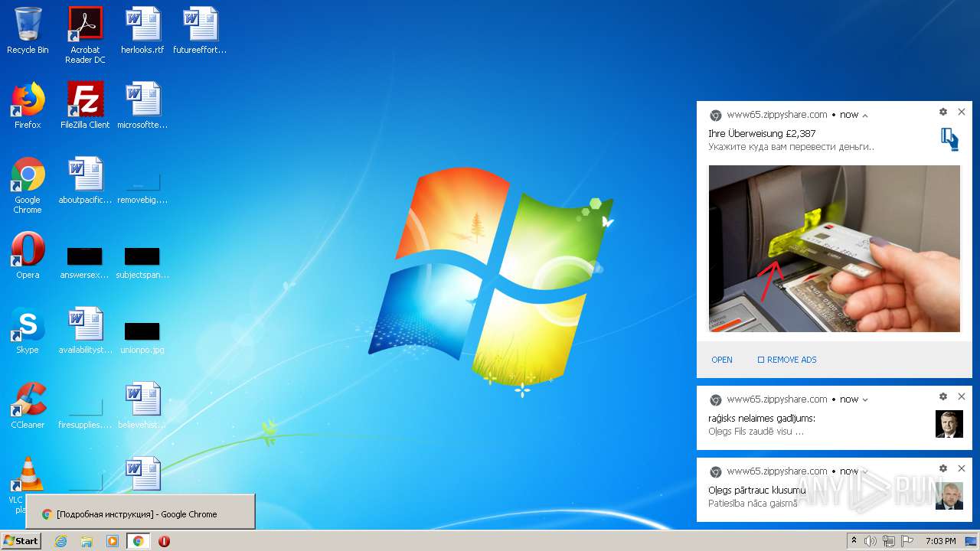Click the Ihre Überweisung £2,387 title
This screenshot has height=551, width=980.
pos(762,133)
